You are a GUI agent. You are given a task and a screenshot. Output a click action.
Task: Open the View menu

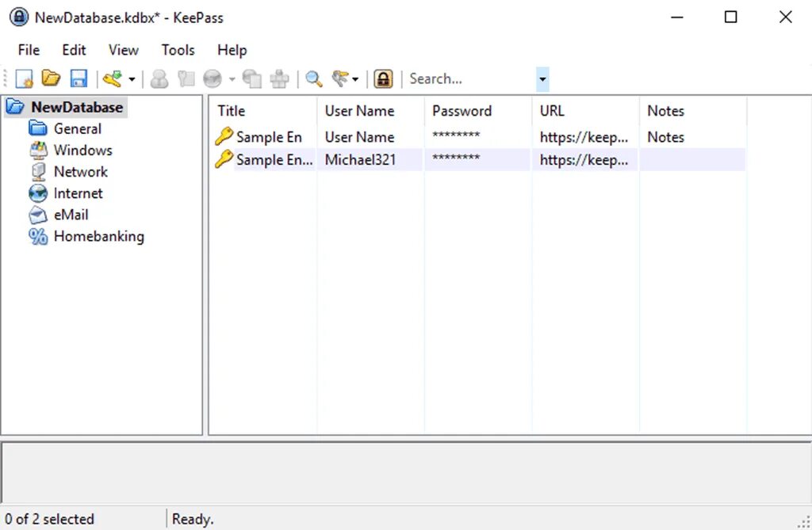coord(123,50)
